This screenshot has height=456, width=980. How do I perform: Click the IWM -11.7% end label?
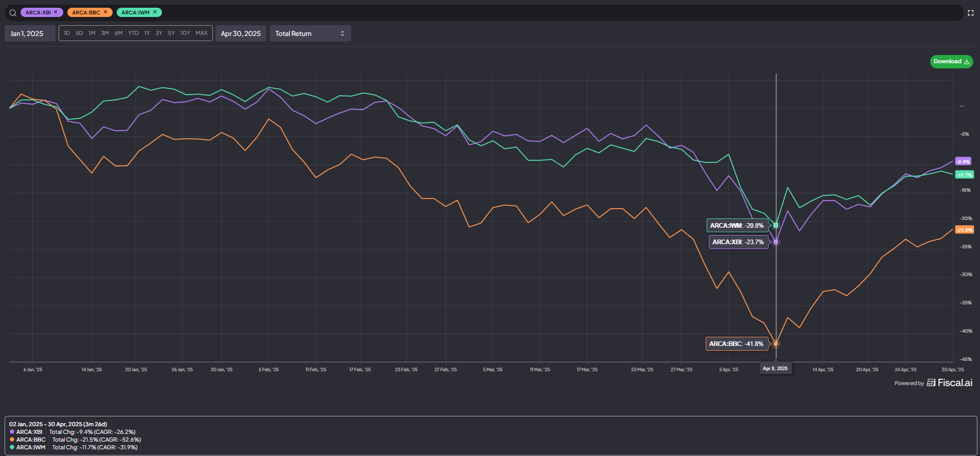coord(965,175)
